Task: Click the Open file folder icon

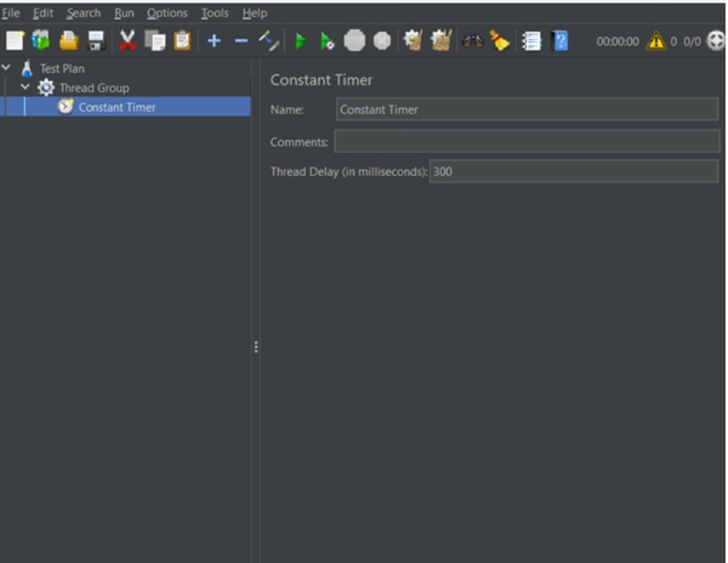Action: tap(69, 41)
